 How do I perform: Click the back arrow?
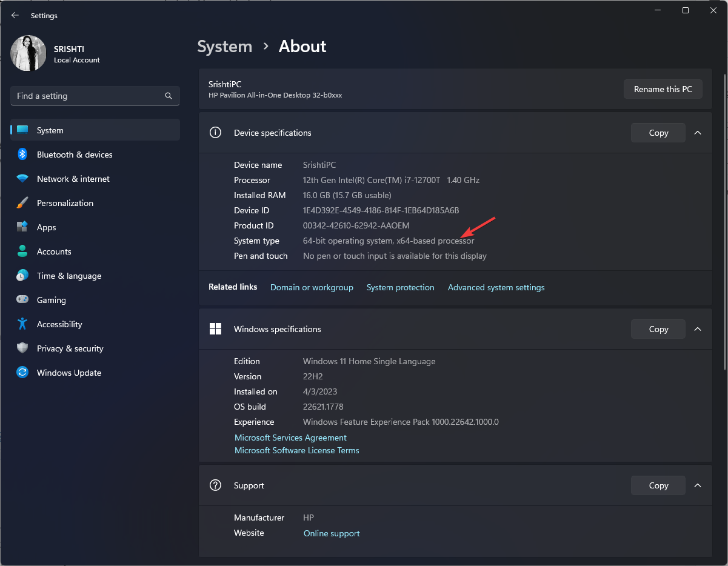point(15,15)
